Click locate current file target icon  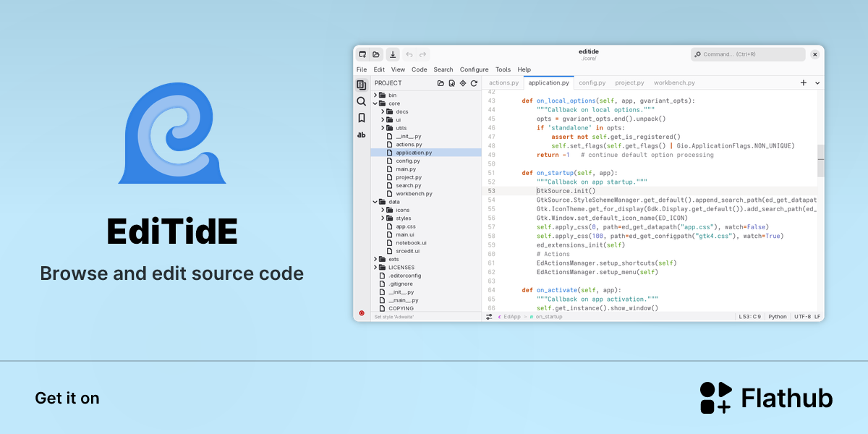click(x=463, y=83)
